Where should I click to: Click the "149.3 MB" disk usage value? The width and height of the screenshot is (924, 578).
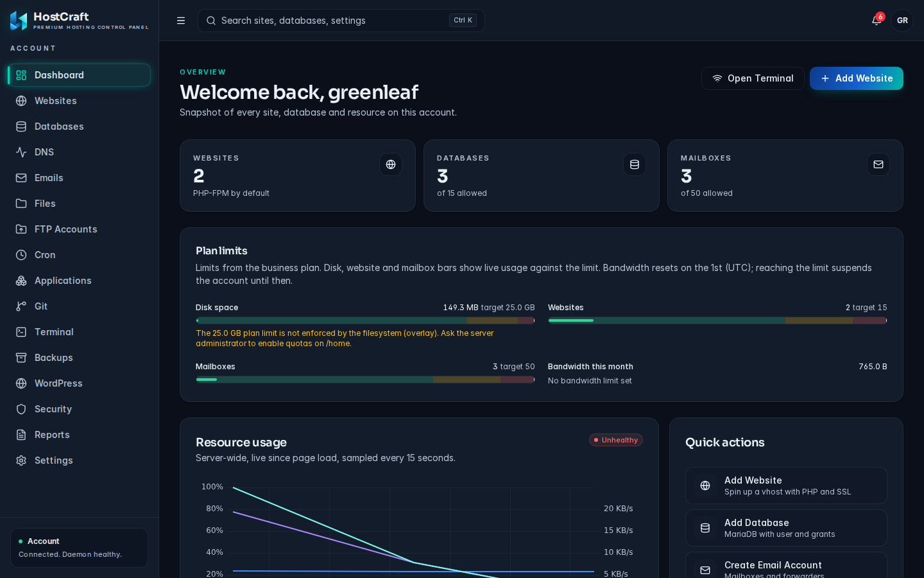[461, 308]
